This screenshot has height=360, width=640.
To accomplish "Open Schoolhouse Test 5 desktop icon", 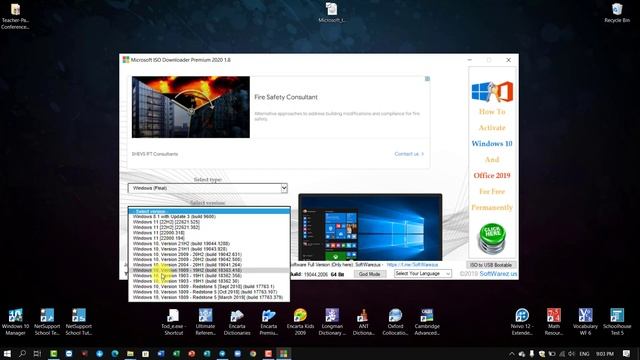I will tap(617, 322).
